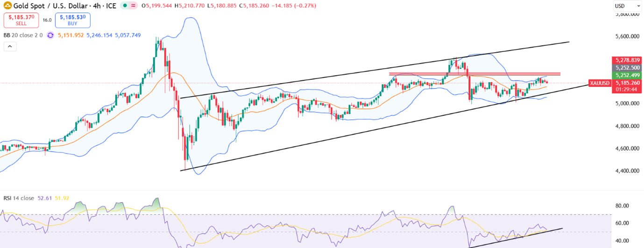Viewport: 644px width, 248px height.
Task: Click the purple BB indicator refresh icon
Action: point(50,35)
